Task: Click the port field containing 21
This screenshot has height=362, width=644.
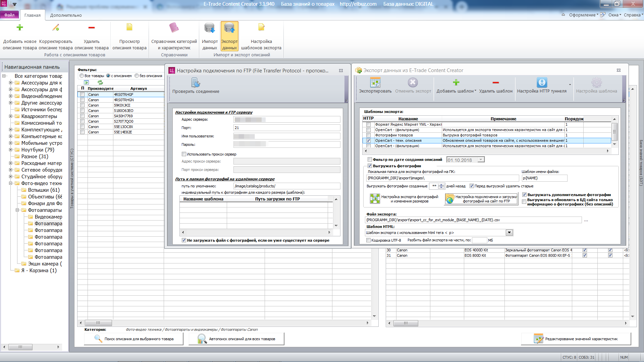Action: click(x=287, y=128)
